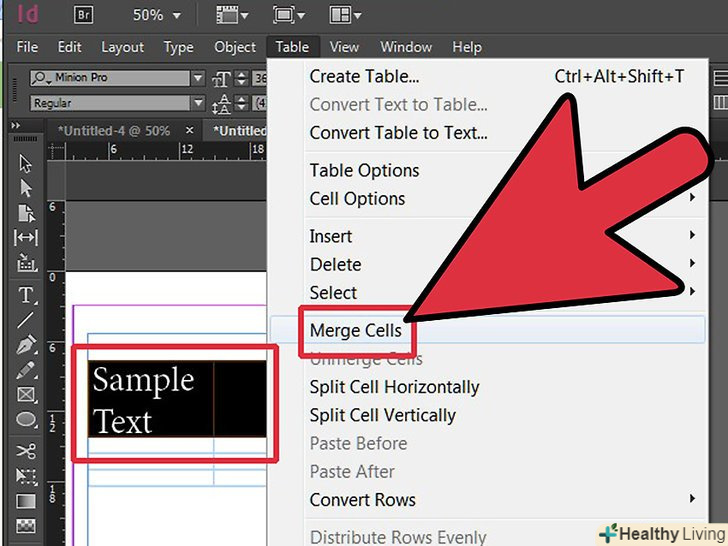The image size is (728, 546).
Task: Open the Regular font style dropdown
Action: pyautogui.click(x=198, y=103)
